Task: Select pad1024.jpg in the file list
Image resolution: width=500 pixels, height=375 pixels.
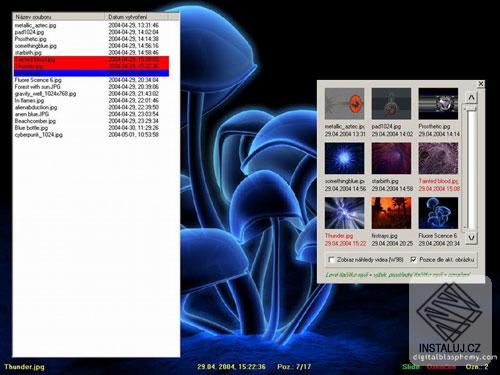Action: pos(91,32)
